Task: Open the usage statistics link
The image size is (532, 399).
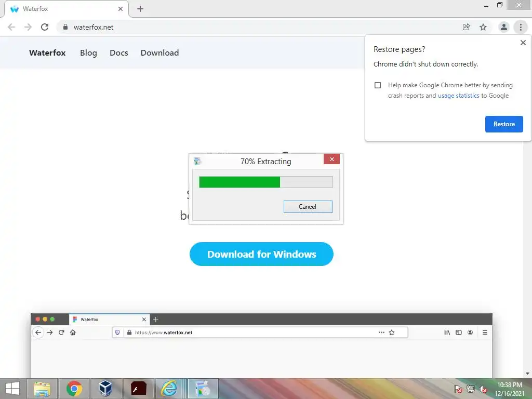Action: (458, 96)
